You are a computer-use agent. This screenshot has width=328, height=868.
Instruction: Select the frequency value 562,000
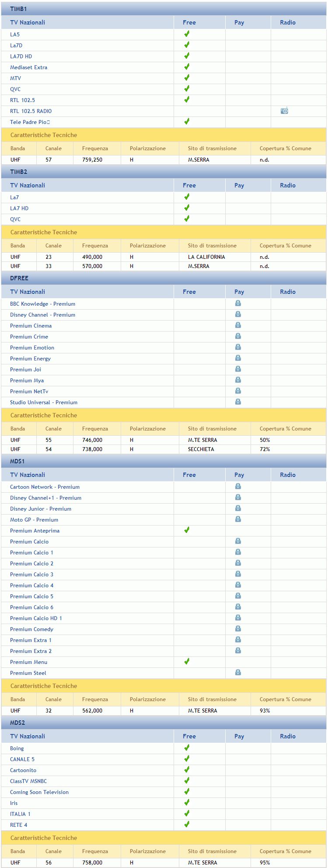coord(92,711)
